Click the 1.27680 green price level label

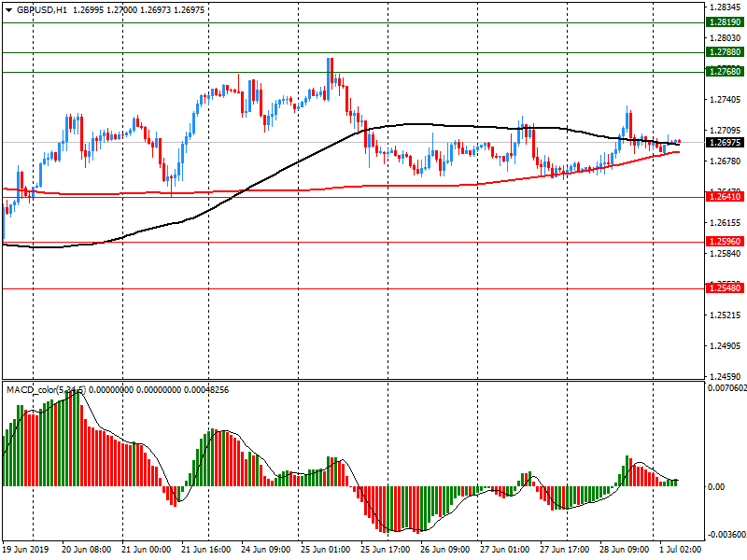coord(725,72)
